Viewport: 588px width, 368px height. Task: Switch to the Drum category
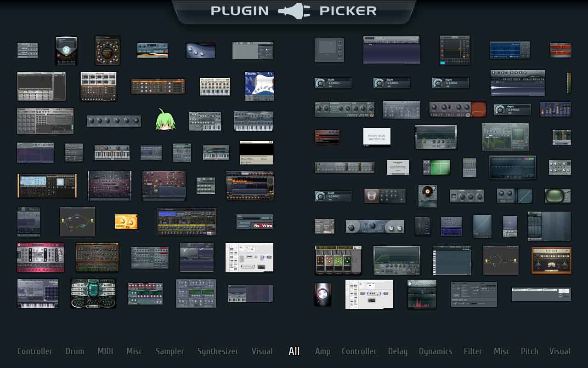pyautogui.click(x=74, y=351)
